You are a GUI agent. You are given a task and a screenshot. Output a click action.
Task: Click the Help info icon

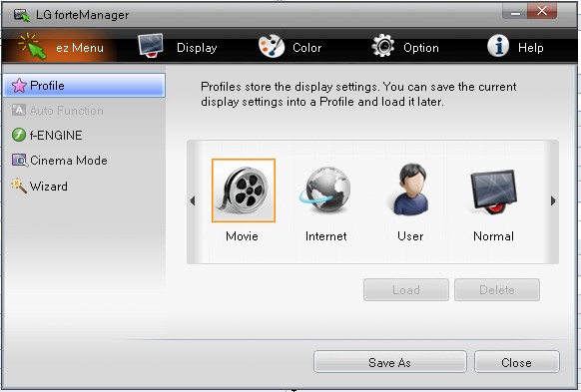(x=498, y=46)
